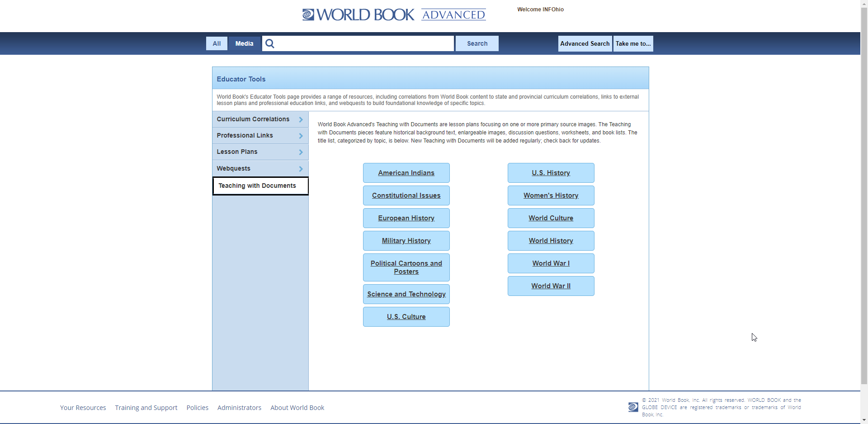Screen dimensions: 868x424
Task: Open the Military History topic
Action: pyautogui.click(x=406, y=241)
